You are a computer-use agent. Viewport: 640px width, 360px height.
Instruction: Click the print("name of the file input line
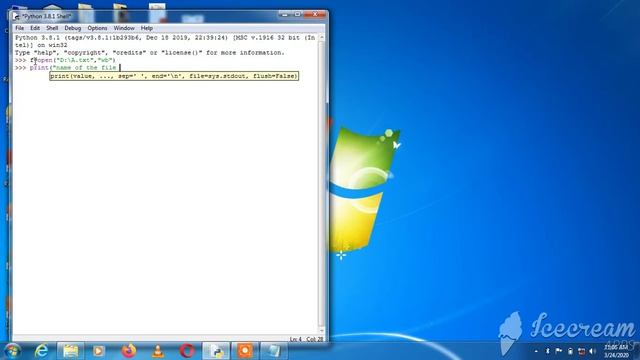pyautogui.click(x=68, y=68)
